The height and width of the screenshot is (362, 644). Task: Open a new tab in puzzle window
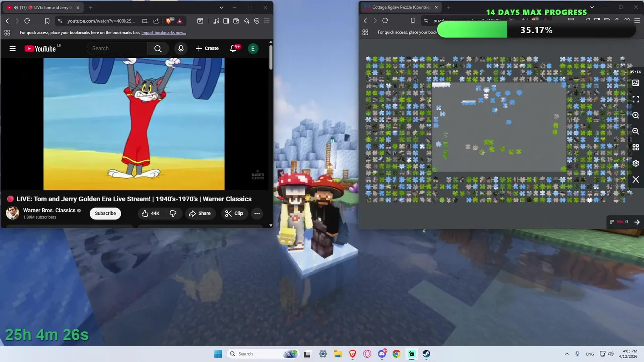coord(448,8)
